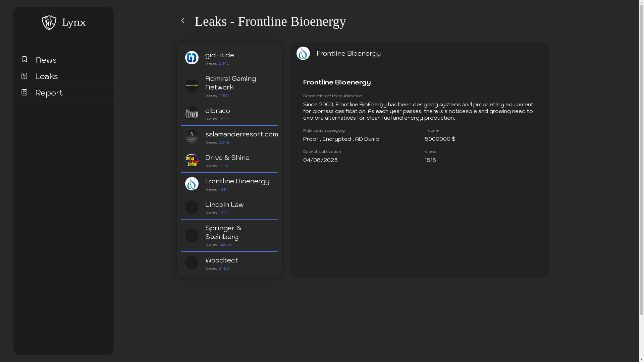Image resolution: width=644 pixels, height=362 pixels.
Task: Click the cibraco logo thumbnail
Action: coord(192,113)
